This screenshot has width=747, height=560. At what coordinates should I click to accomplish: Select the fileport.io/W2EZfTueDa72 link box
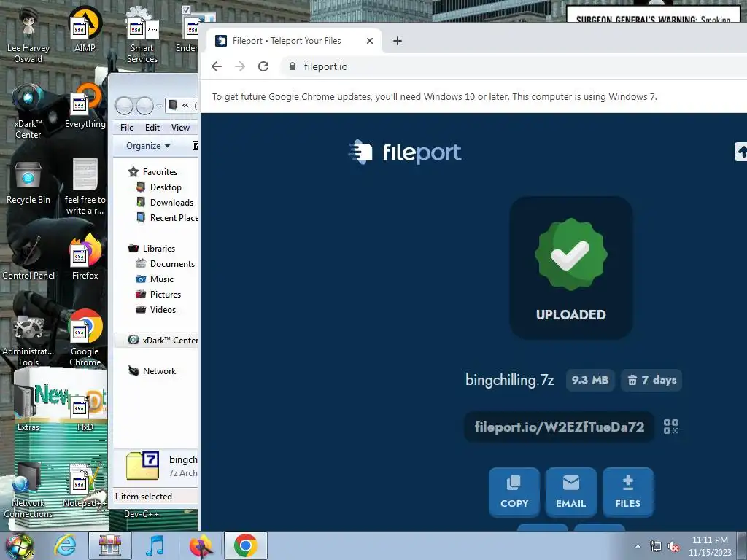click(x=560, y=427)
